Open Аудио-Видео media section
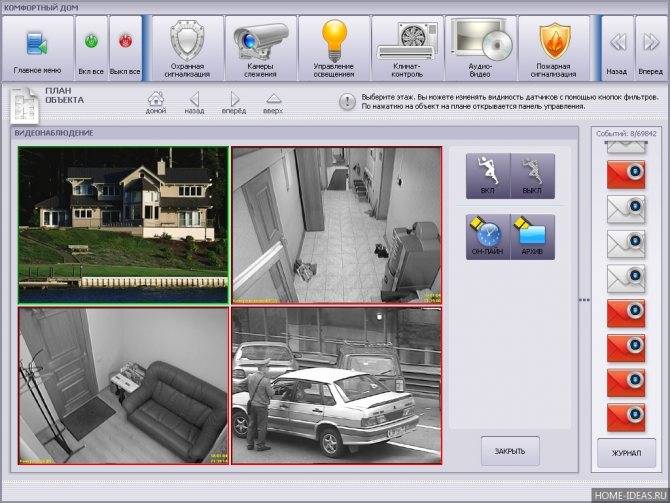The image size is (670, 503). 481,48
